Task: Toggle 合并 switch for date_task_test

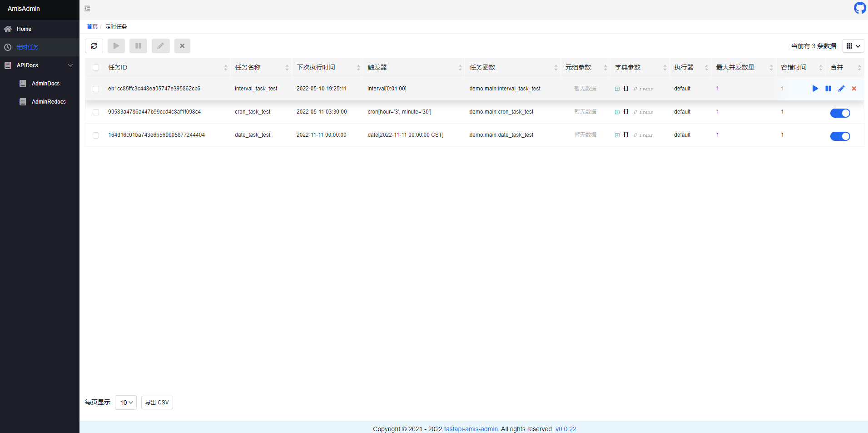Action: [840, 136]
